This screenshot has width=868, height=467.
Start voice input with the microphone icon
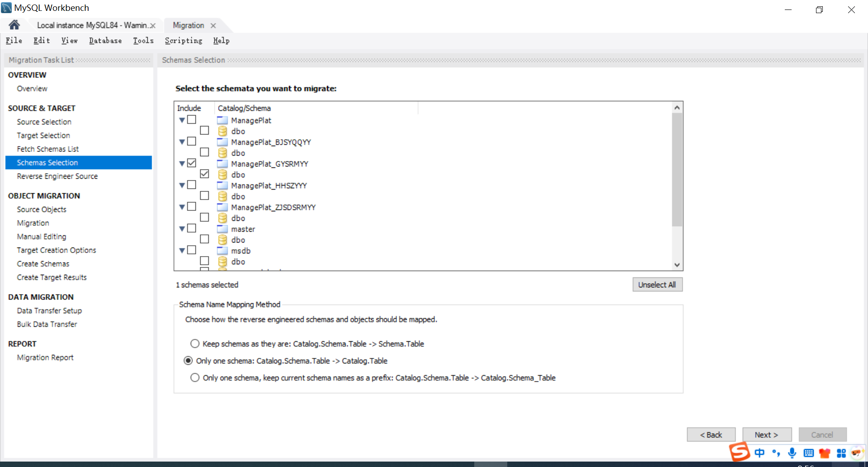pos(792,453)
